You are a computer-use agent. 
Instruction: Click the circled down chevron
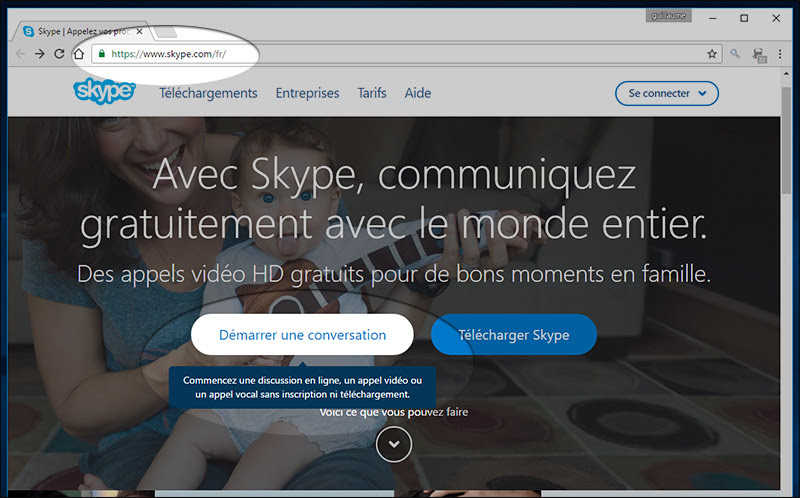pos(394,444)
